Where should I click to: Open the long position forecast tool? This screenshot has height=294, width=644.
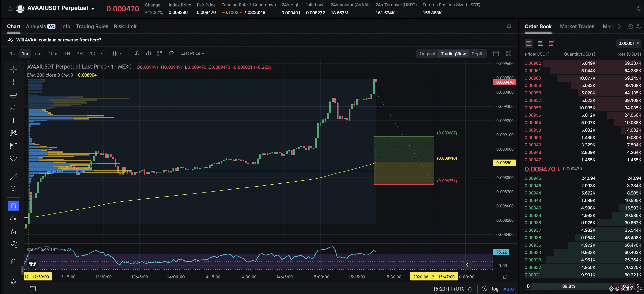pyautogui.click(x=14, y=146)
